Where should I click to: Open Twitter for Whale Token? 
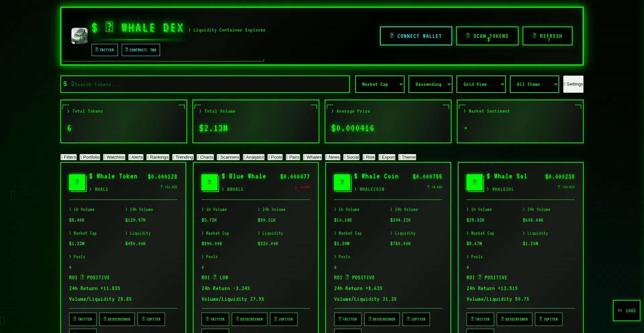click(83, 319)
